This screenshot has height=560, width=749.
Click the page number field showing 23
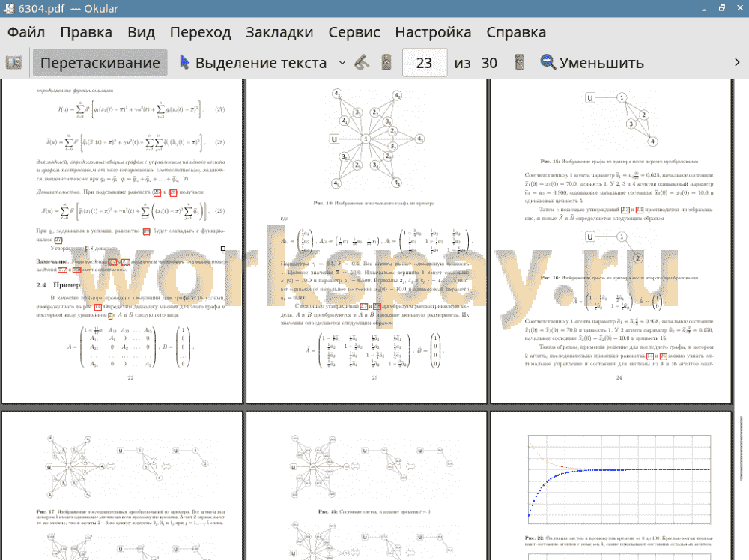(x=424, y=63)
